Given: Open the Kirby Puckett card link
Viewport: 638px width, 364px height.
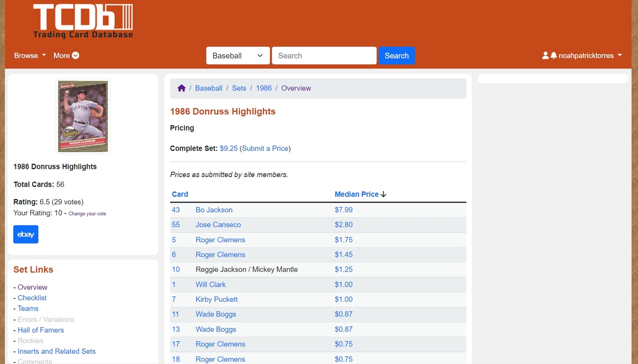Looking at the screenshot, I should (x=217, y=299).
